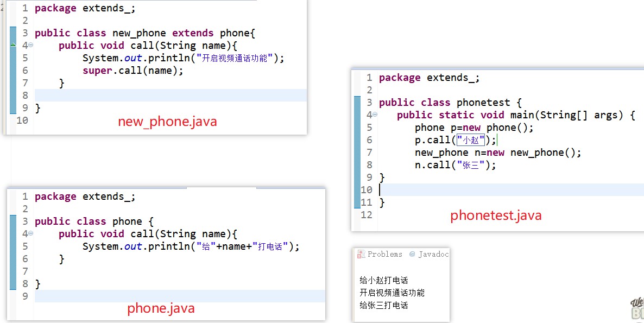Click console output line '给小赵打电话'
Viewport: 644px width, 323px height.
(x=383, y=280)
